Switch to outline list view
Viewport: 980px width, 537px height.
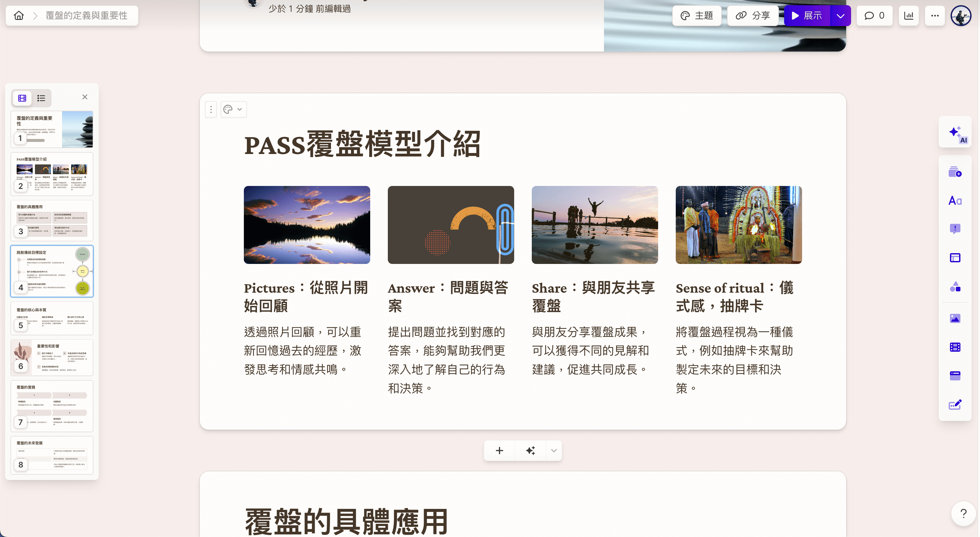point(41,98)
